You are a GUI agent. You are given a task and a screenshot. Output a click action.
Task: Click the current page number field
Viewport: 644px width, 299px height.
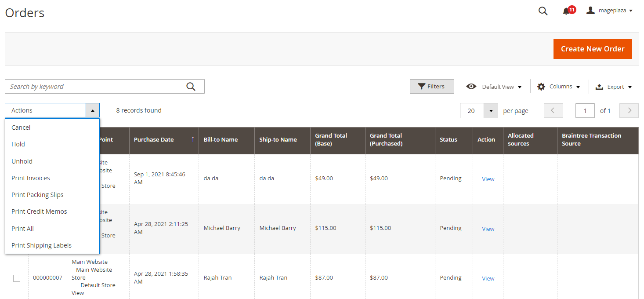point(585,111)
